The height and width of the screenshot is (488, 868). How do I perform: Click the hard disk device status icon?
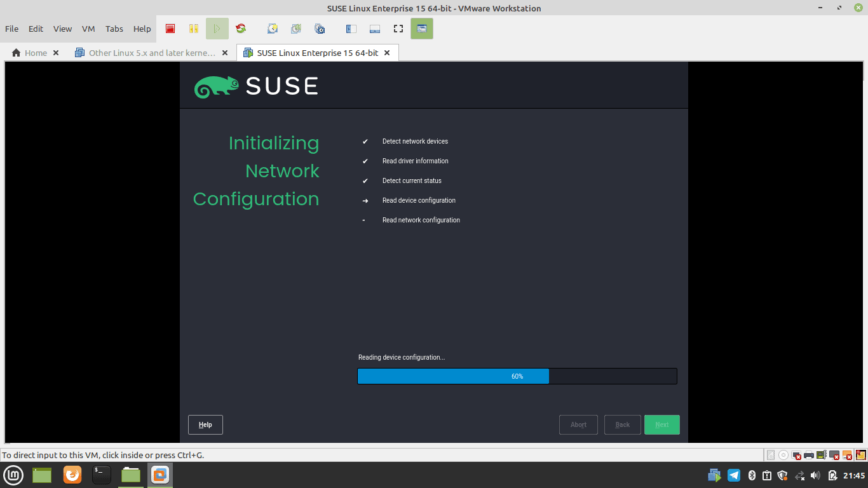771,455
